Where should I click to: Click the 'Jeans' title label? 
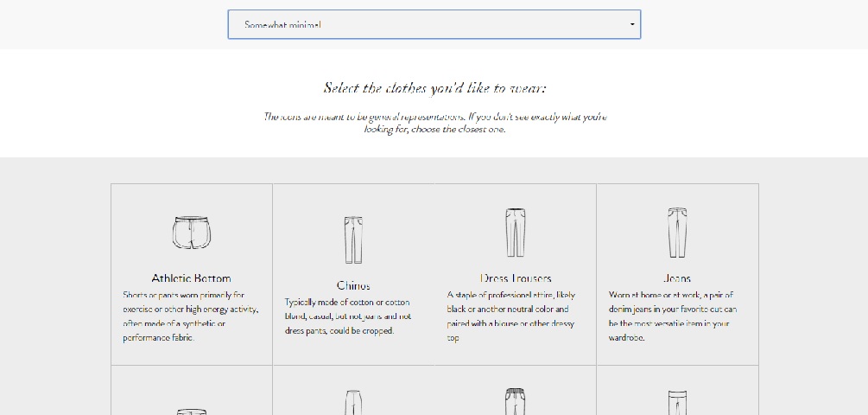[x=677, y=278]
